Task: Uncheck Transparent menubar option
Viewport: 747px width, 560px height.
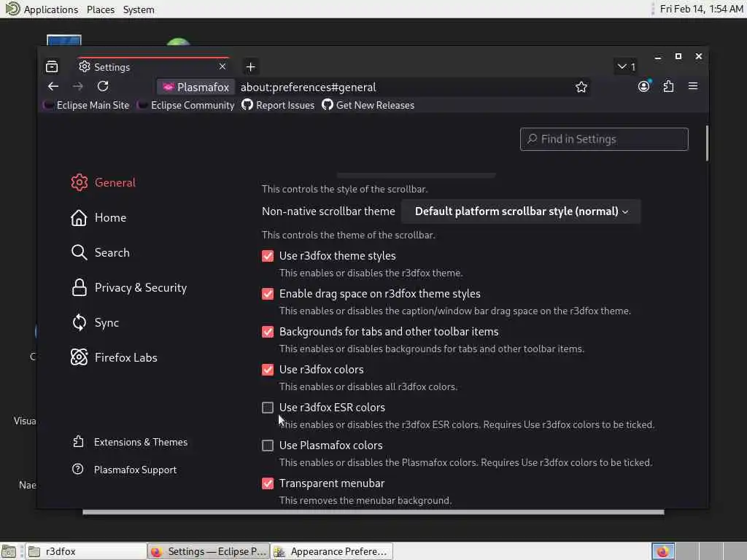Action: click(x=268, y=483)
